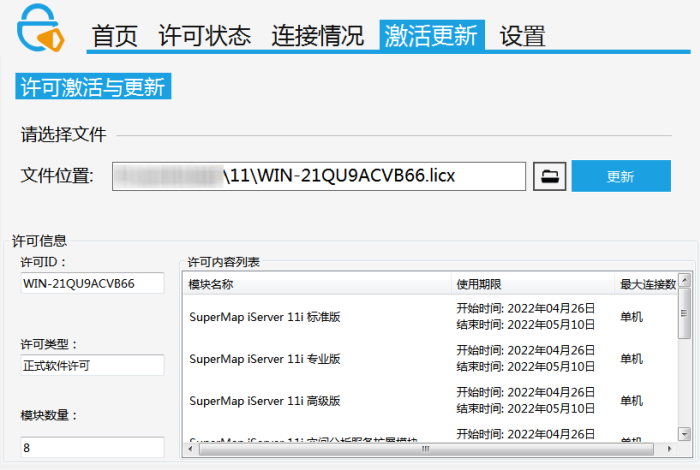Click the horizontal scrollbar left arrow
Screen dimensions: 700x470
(x=191, y=449)
